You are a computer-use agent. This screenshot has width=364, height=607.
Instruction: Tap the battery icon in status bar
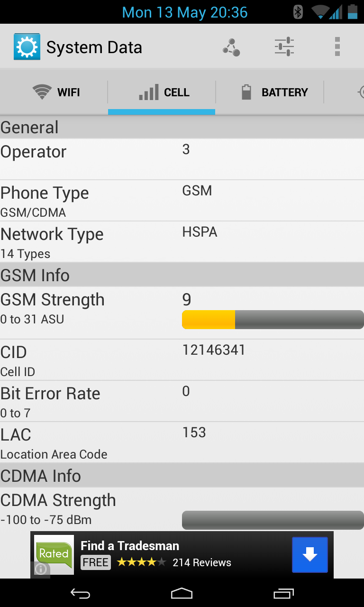click(352, 12)
